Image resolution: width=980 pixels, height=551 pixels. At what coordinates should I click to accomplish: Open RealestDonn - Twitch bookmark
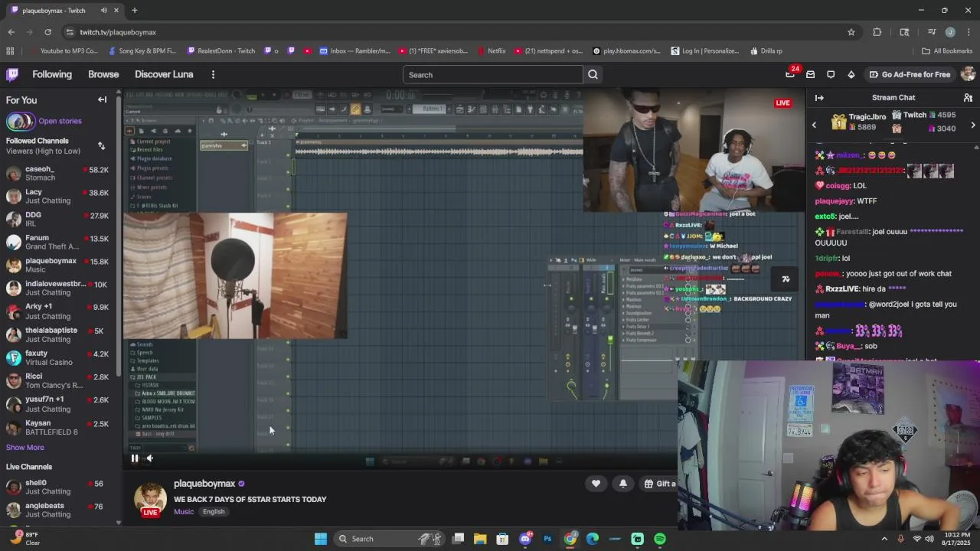(x=220, y=51)
